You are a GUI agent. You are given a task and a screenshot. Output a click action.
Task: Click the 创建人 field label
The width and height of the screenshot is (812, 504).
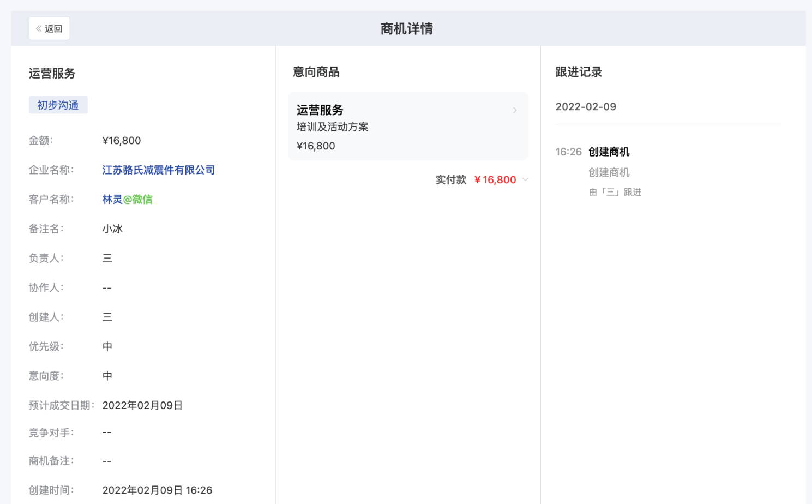[46, 317]
